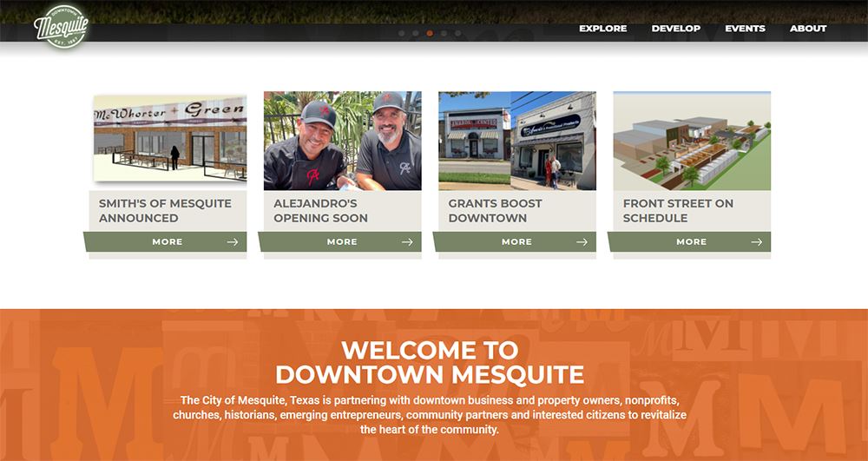
Task: Click 'Grants Boost Downtown' headline
Action: pyautogui.click(x=495, y=211)
